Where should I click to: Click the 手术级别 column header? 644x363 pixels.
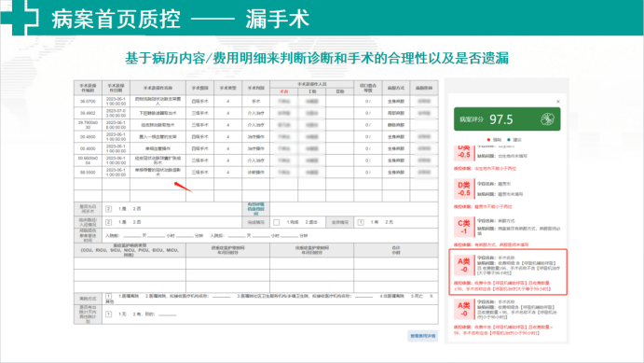(200, 88)
